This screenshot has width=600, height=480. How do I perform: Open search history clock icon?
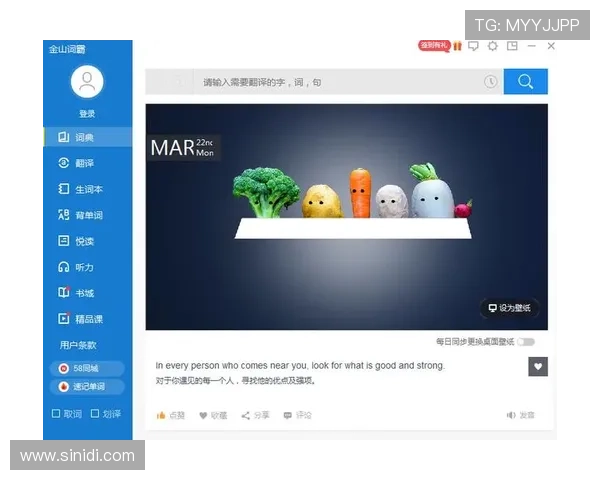tap(490, 82)
